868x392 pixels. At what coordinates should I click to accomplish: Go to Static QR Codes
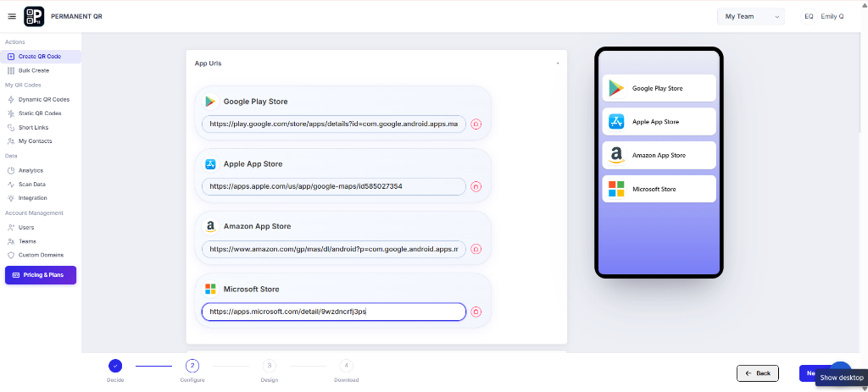[x=41, y=113]
